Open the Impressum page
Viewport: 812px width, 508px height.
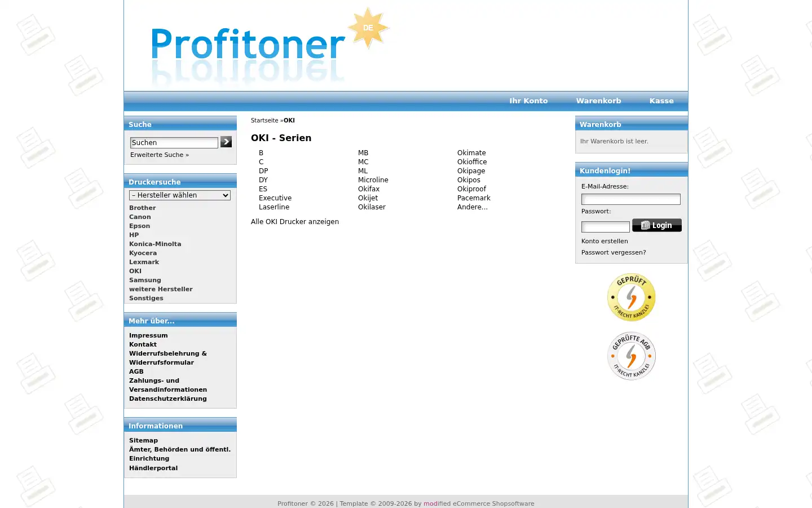[x=148, y=335]
